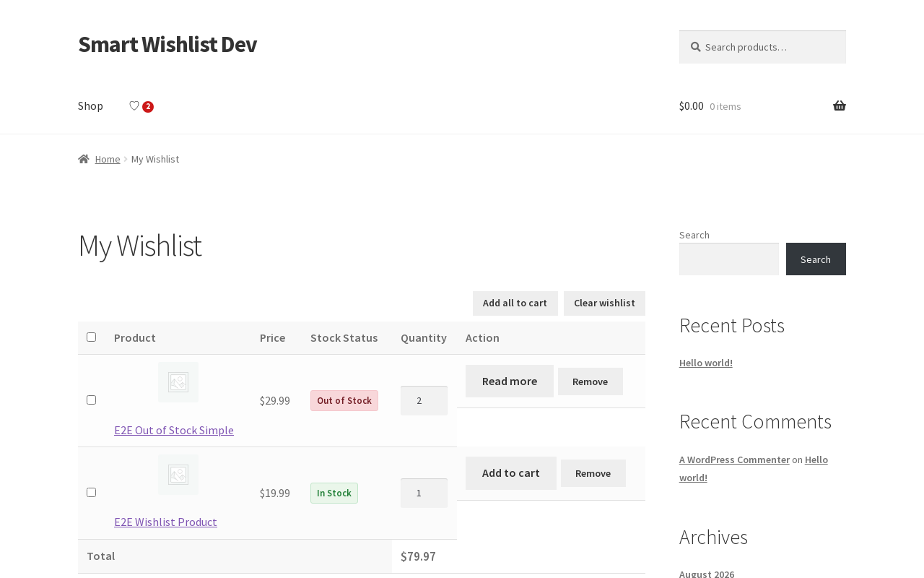Open the wishlist heart icon in navigation
This screenshot has height=578, width=924.
141,106
